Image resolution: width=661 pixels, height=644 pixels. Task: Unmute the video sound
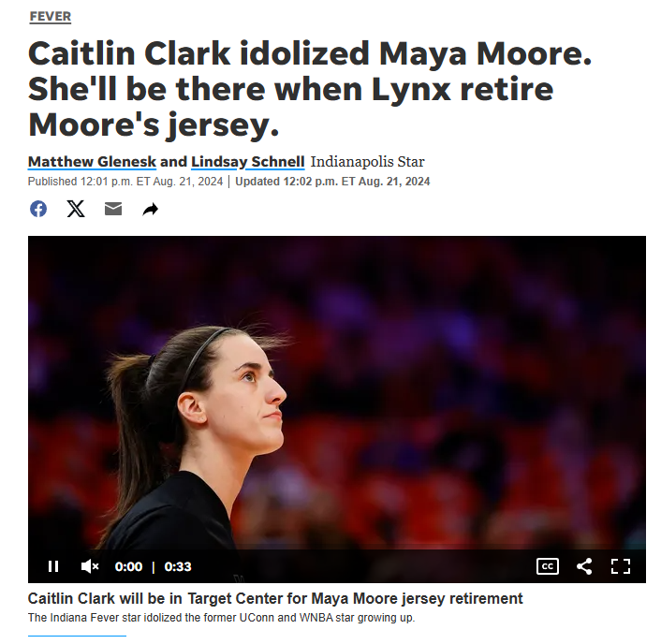coord(89,566)
